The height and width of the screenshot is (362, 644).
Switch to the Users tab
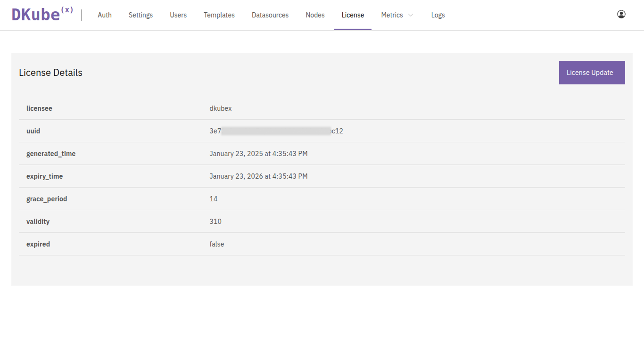pyautogui.click(x=178, y=15)
